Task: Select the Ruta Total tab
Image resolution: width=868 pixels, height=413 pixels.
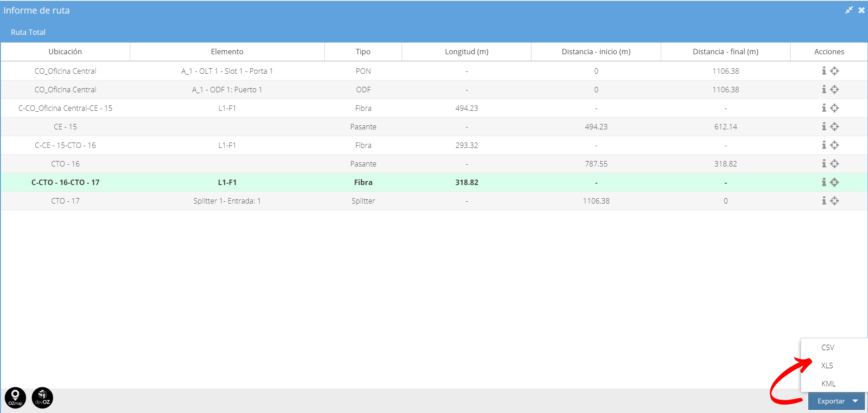Action: click(x=28, y=32)
